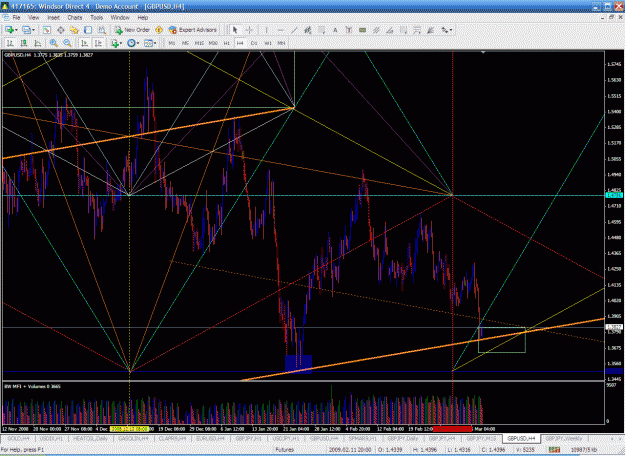Viewport: 625px width, 456px height.
Task: Open the Arrows dropdown in drawing toolbar
Action: (x=446, y=30)
